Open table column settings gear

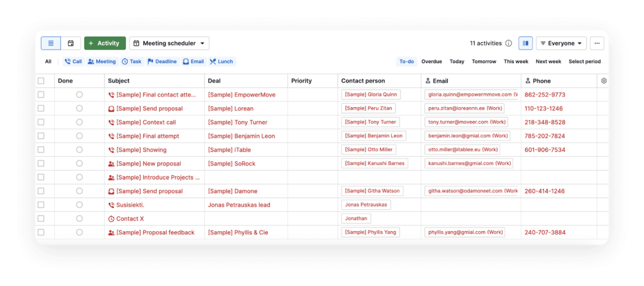(603, 81)
